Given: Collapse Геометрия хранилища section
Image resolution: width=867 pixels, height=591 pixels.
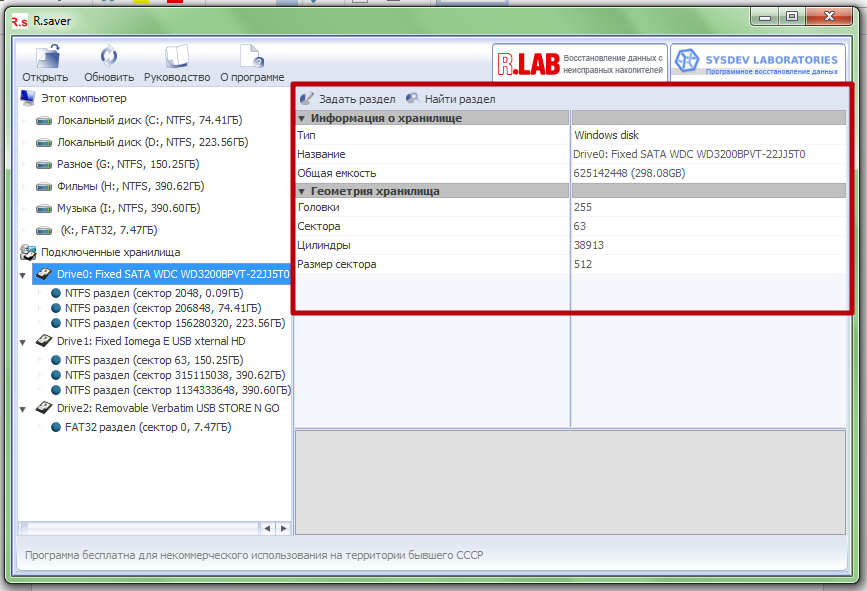Looking at the screenshot, I should [302, 191].
